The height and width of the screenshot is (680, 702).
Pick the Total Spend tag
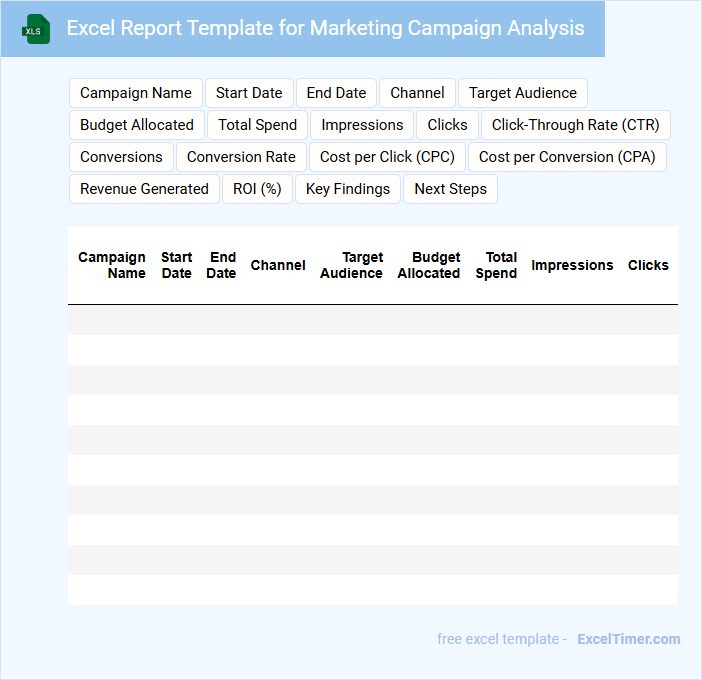pyautogui.click(x=258, y=125)
